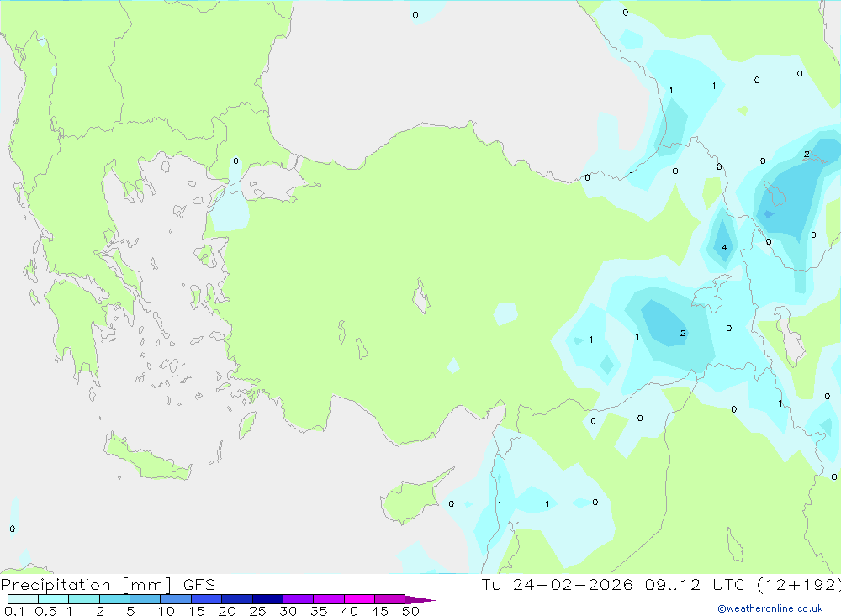Select the '5' legend scale value
Screen dimensions: 841x616
130,611
